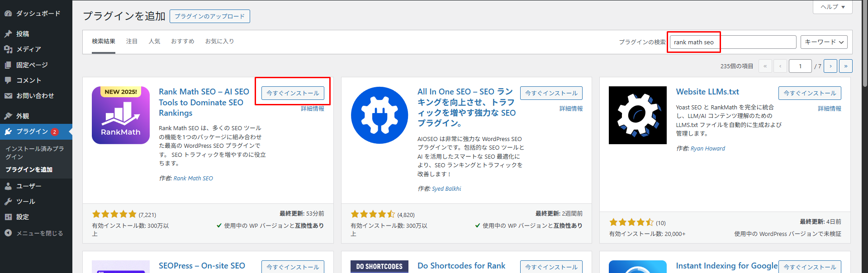
Task: Click the Dashboard gauge icon
Action: 8,14
